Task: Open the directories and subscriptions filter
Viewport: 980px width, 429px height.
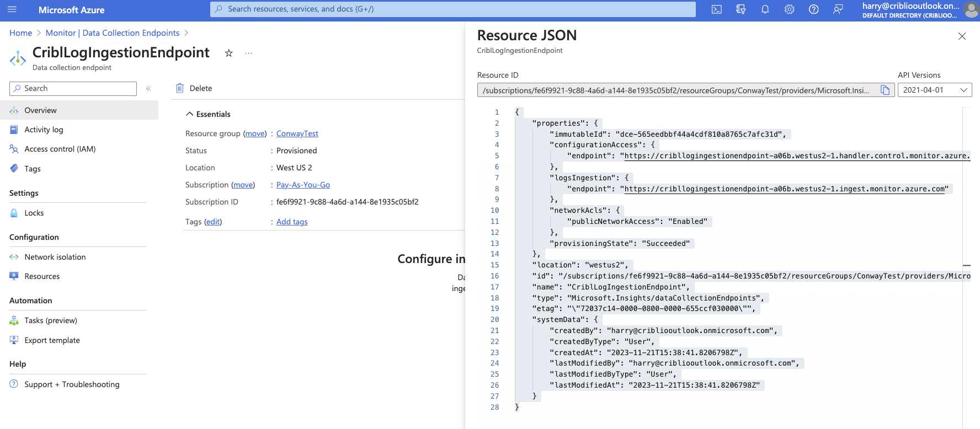Action: (x=741, y=9)
